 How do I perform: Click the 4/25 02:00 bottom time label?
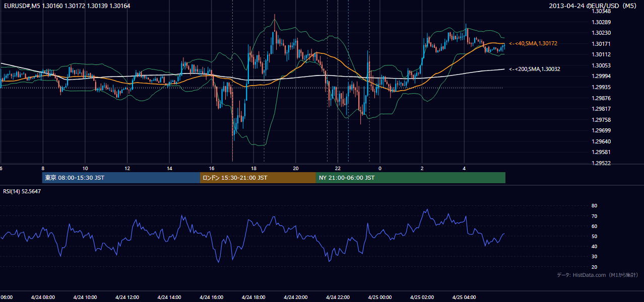[x=422, y=297]
